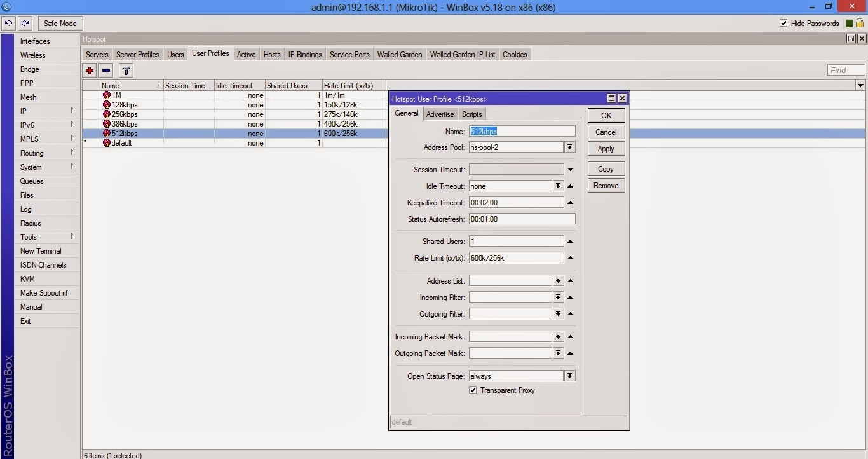Image resolution: width=868 pixels, height=459 pixels.
Task: Click the Copy button in the dialog
Action: [606, 169]
